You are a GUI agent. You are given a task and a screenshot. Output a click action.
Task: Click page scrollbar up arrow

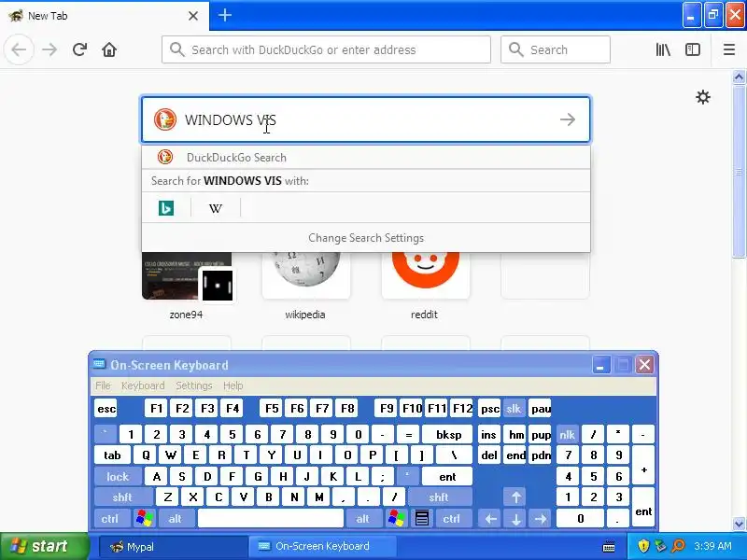tap(739, 77)
